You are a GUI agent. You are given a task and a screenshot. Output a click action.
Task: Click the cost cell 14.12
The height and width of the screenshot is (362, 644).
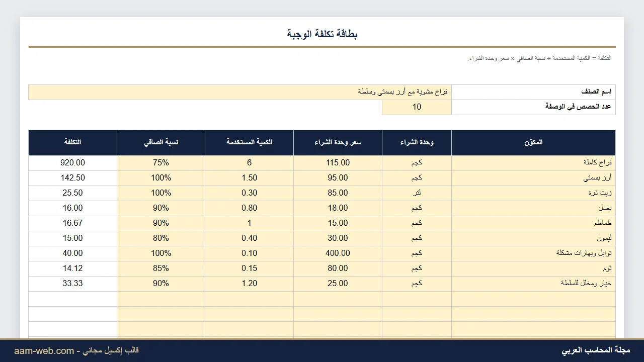click(x=73, y=268)
